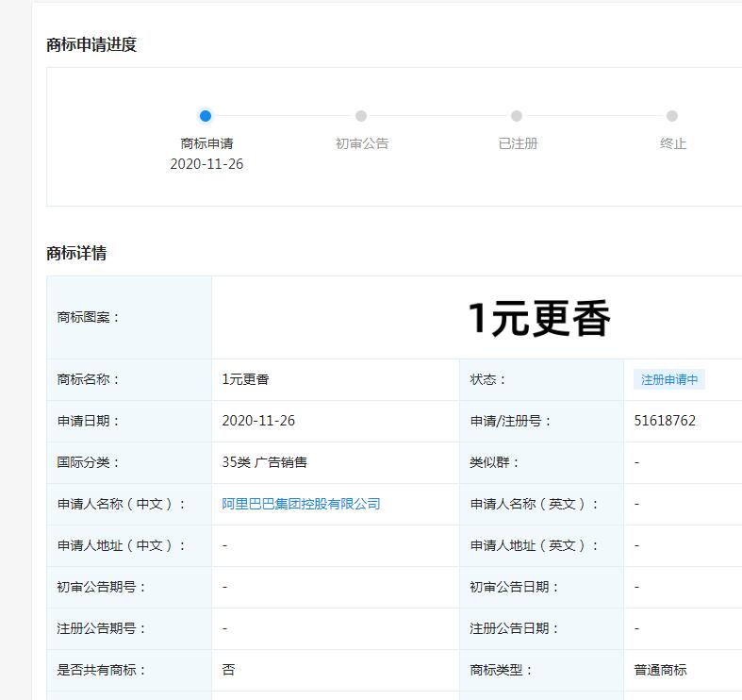Viewport: 742px width, 700px height.
Task: Click the 商标申请 step label
Action: click(x=206, y=143)
